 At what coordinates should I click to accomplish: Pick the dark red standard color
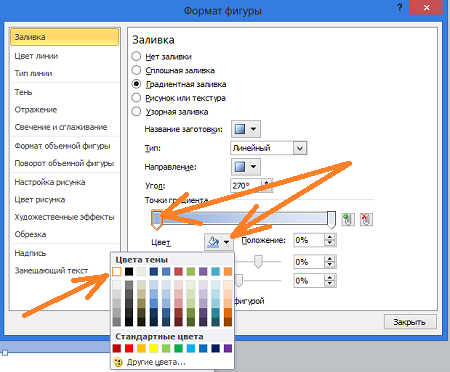tap(117, 348)
